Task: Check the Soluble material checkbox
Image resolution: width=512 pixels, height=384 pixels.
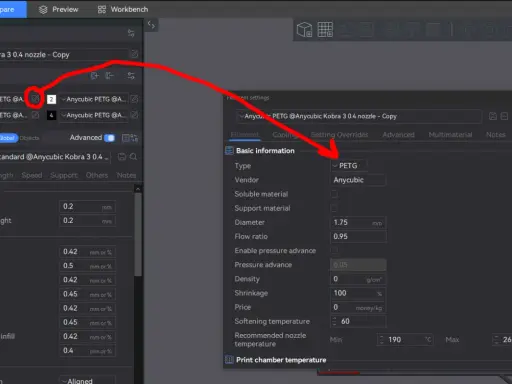Action: coord(334,194)
